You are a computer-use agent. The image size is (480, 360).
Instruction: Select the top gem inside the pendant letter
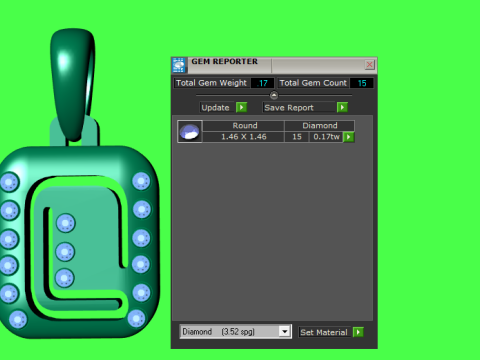click(66, 223)
